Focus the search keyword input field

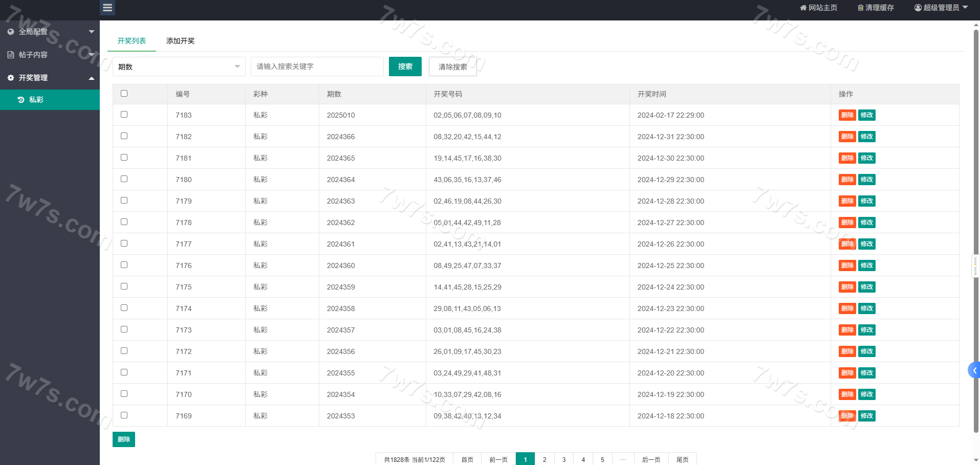[317, 67]
